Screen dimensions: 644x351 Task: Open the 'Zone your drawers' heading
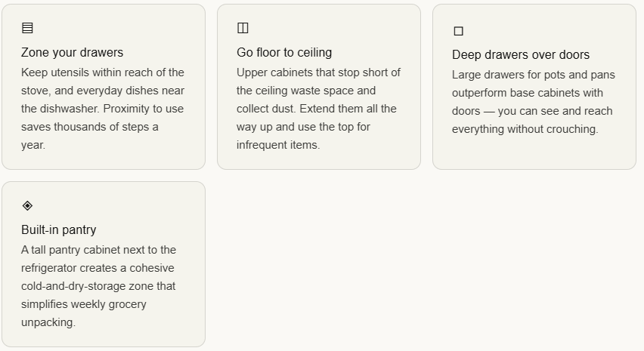[x=72, y=53]
